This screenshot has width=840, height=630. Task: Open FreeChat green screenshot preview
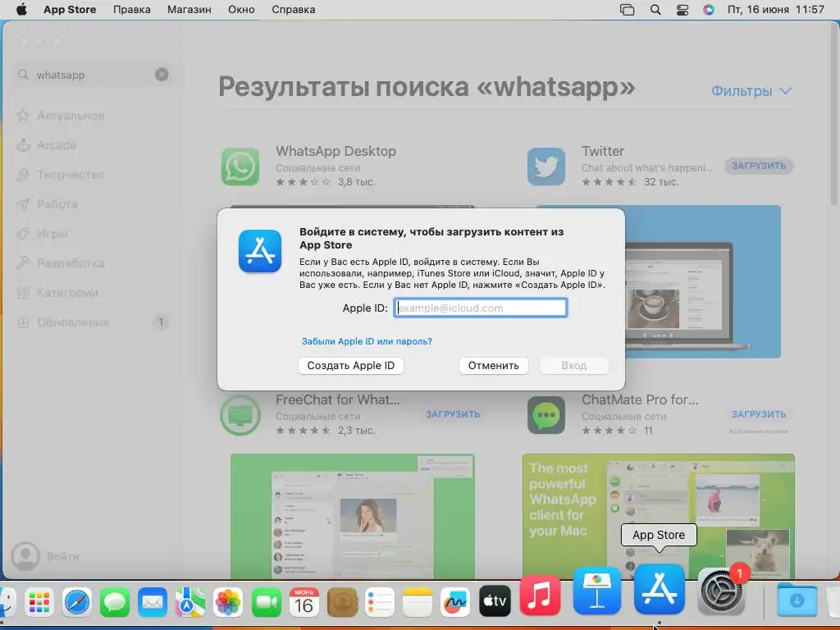point(353,515)
